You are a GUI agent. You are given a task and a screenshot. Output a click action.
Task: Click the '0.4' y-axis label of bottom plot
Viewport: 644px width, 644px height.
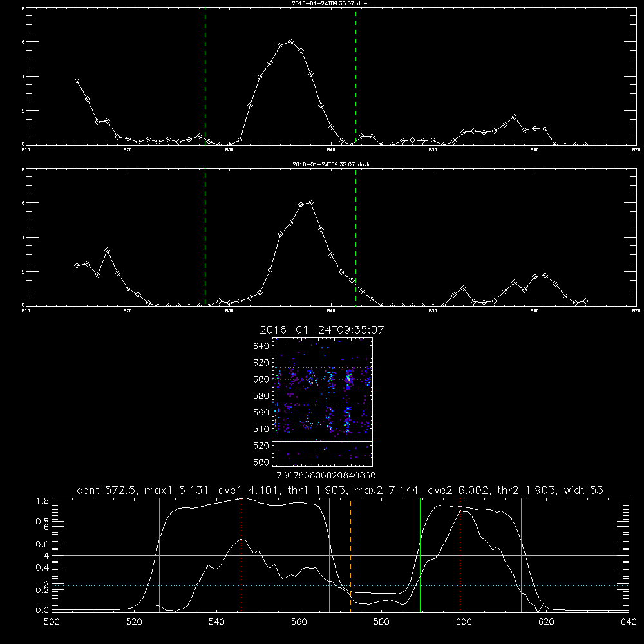[43, 567]
